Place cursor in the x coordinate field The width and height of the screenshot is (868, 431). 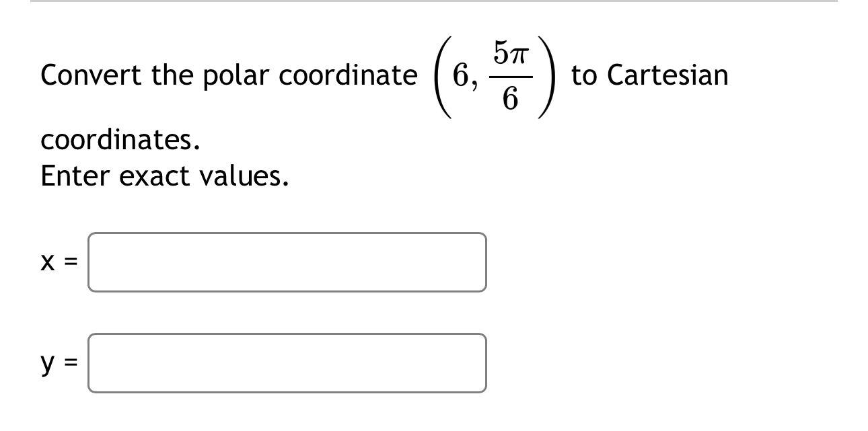[287, 262]
